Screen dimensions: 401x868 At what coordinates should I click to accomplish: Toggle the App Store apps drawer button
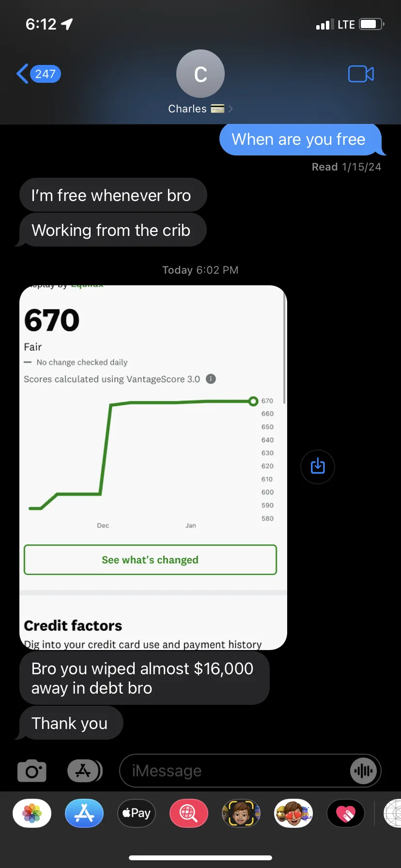coord(85,771)
